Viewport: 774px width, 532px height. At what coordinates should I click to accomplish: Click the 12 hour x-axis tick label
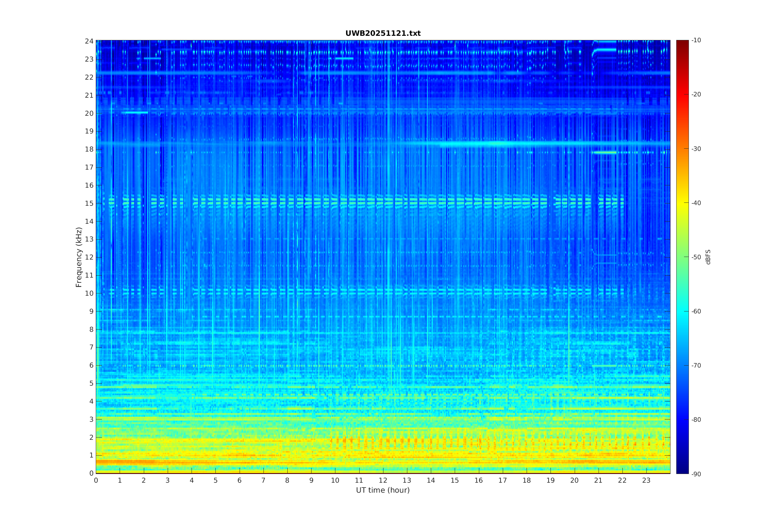tap(383, 480)
